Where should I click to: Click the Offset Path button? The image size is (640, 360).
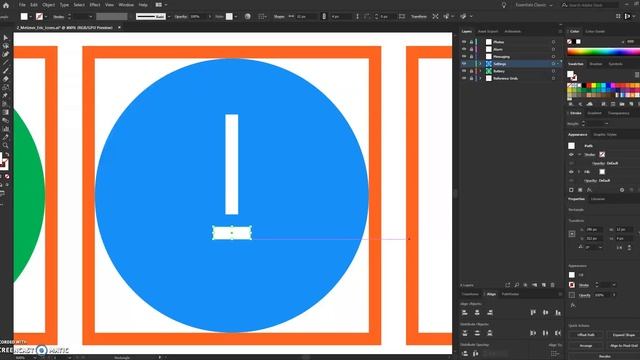586,335
